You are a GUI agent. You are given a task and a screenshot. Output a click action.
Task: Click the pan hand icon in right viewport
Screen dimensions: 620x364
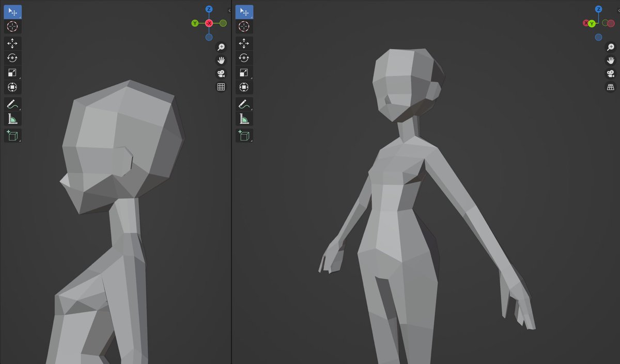(x=610, y=60)
